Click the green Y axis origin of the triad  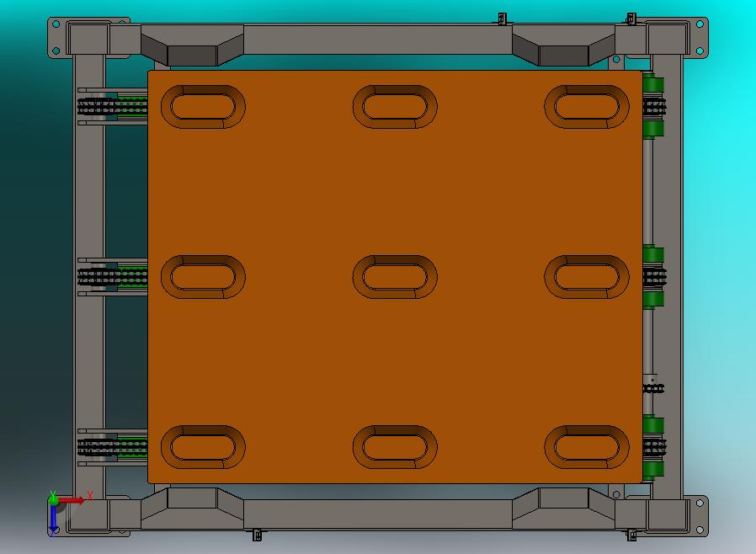click(x=53, y=498)
